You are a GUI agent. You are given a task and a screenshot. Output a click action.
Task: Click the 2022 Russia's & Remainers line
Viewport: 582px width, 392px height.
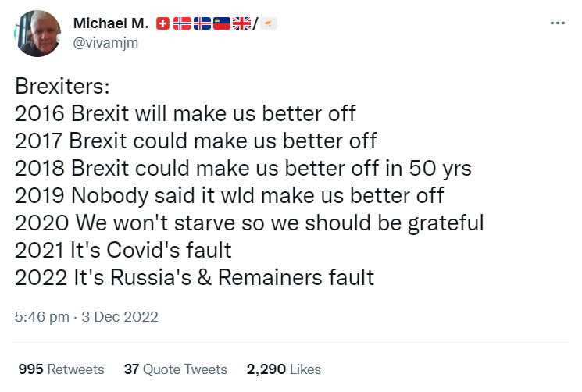coord(194,277)
